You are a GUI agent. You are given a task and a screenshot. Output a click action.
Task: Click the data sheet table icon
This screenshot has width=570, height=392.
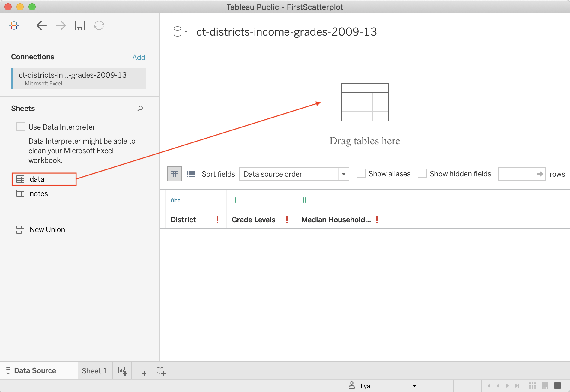[20, 179]
